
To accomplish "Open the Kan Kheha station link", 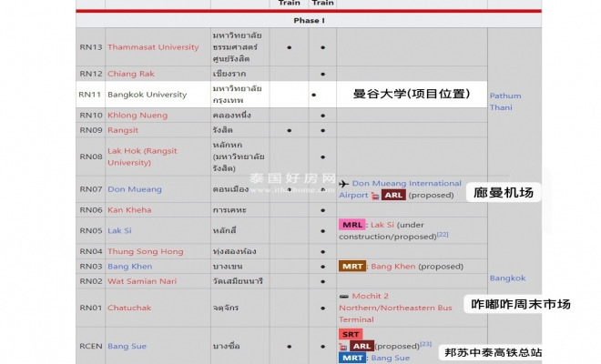I will [129, 210].
